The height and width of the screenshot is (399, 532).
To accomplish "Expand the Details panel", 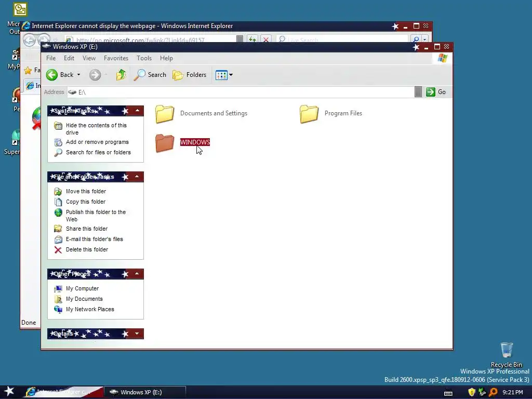I will (x=137, y=334).
